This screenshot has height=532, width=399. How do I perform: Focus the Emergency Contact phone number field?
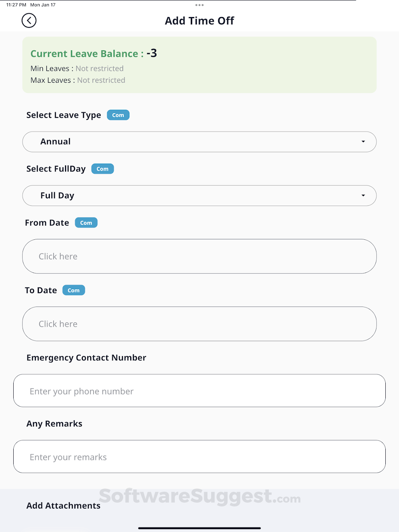(199, 391)
